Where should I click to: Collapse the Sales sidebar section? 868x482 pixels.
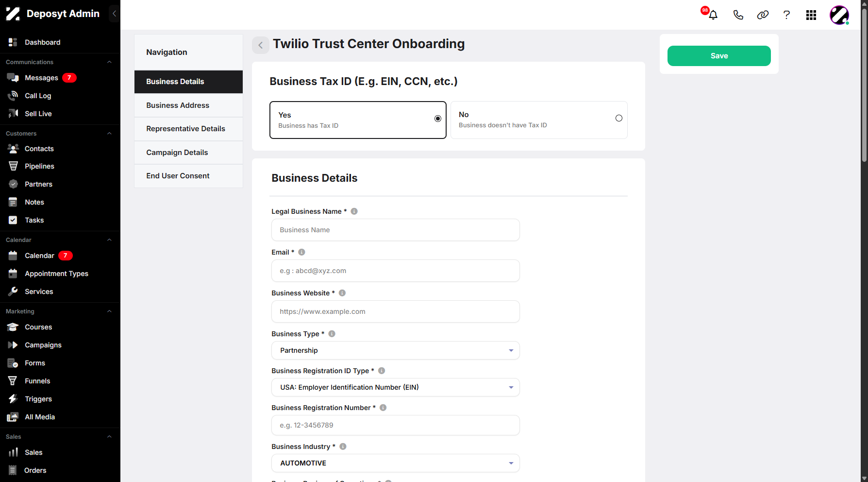coord(109,437)
